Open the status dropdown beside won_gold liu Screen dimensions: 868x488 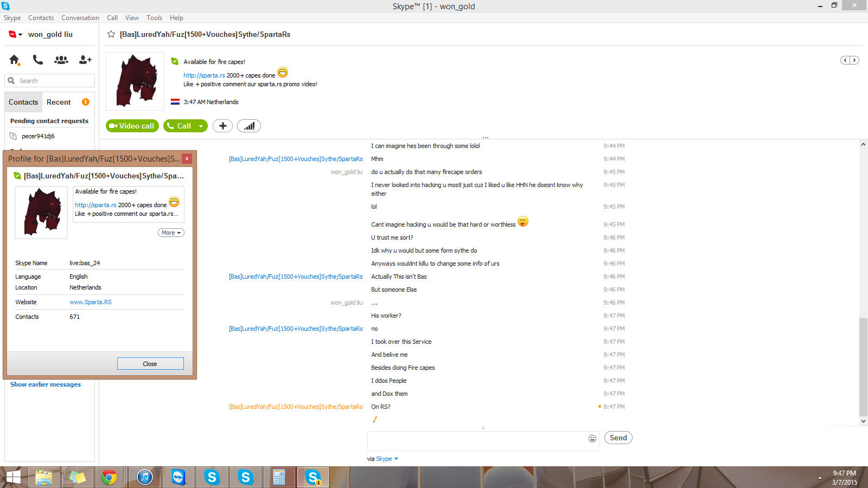coord(20,35)
